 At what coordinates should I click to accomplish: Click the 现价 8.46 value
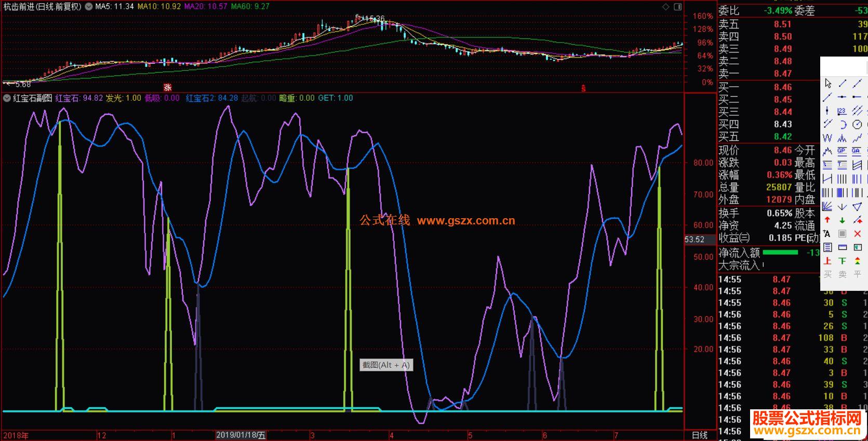pyautogui.click(x=783, y=150)
